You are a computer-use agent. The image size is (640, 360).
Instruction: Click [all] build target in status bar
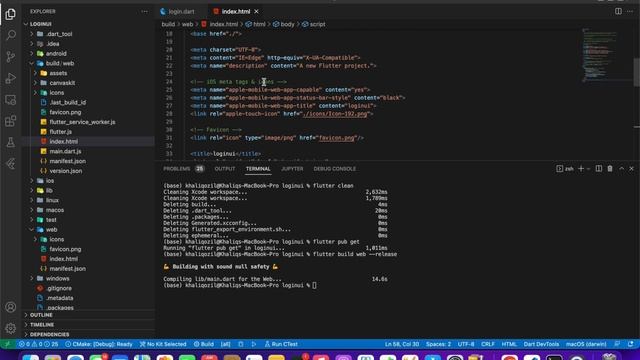pyautogui.click(x=225, y=344)
